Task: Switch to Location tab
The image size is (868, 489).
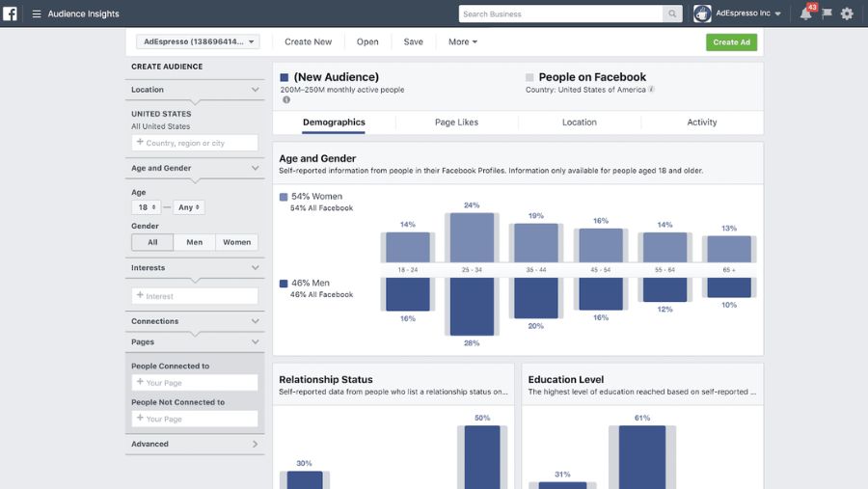Action: [x=579, y=122]
